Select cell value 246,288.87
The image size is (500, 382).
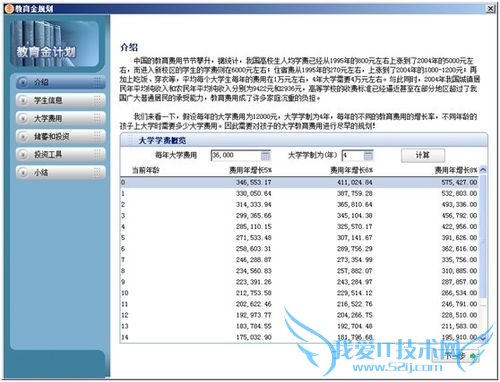[254, 260]
